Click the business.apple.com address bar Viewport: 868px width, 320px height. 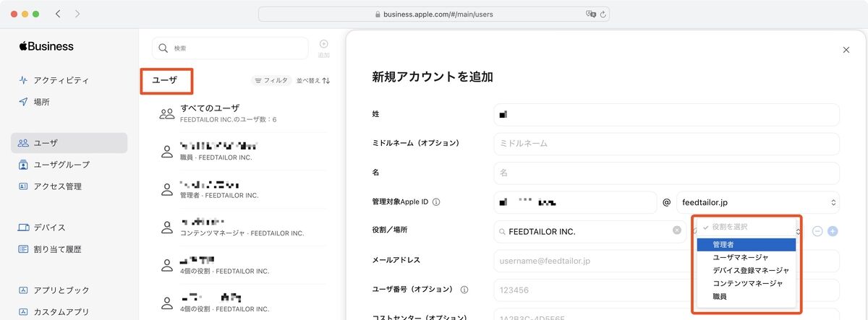pyautogui.click(x=433, y=14)
